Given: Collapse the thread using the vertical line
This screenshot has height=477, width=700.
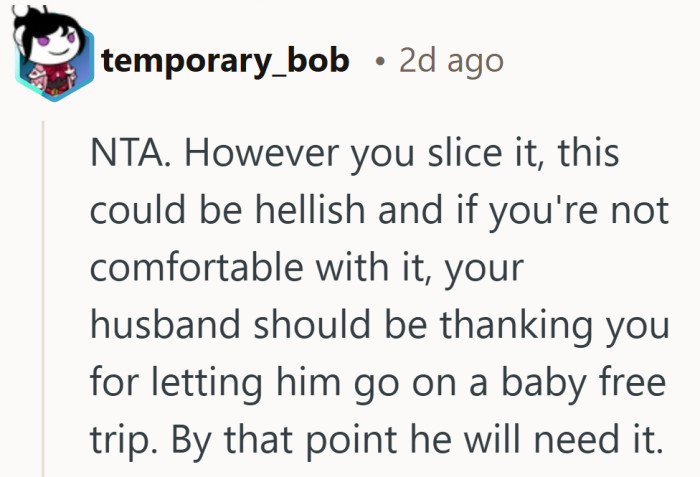Looking at the screenshot, I should (43, 300).
